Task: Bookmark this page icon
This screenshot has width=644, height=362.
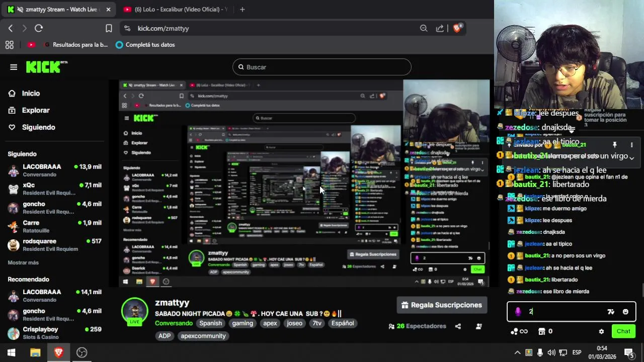Action: [109, 29]
